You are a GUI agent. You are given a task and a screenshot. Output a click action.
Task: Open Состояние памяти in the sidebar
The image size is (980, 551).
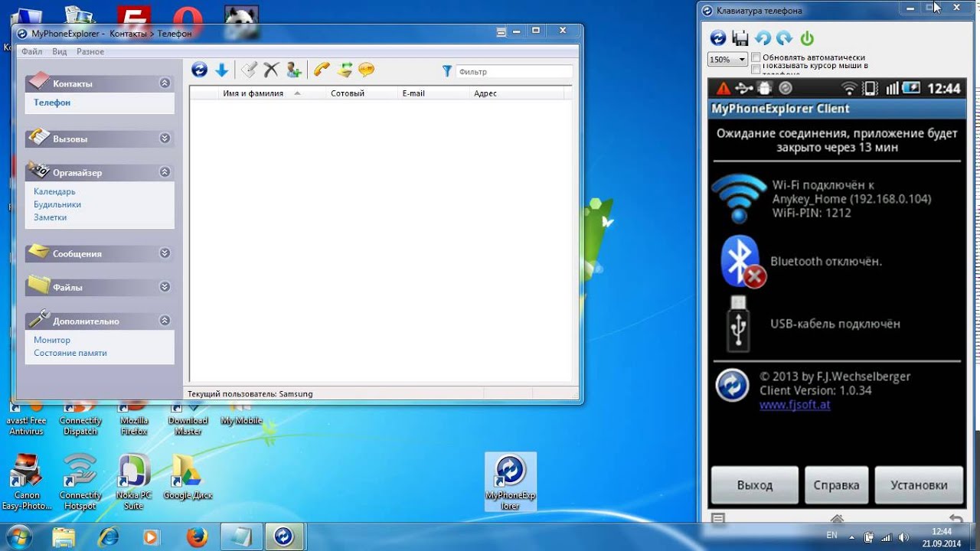(70, 353)
